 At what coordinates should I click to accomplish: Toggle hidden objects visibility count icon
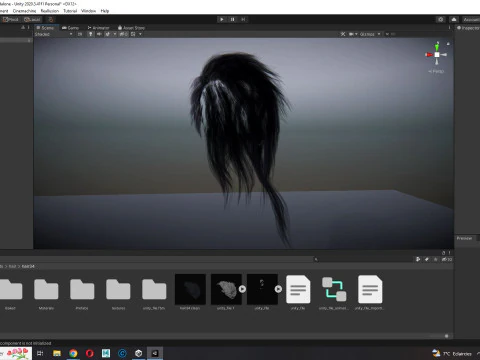pos(123,34)
